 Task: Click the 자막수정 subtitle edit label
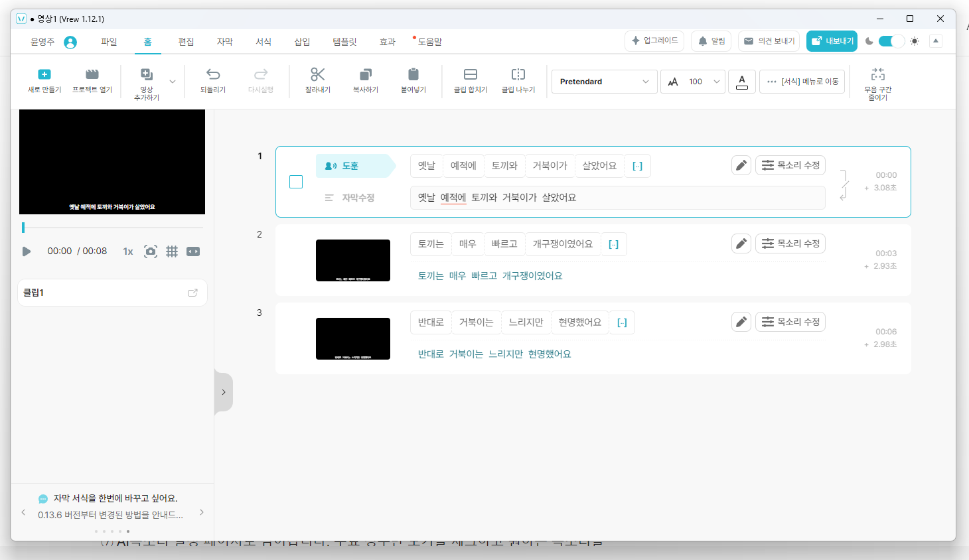pyautogui.click(x=358, y=198)
